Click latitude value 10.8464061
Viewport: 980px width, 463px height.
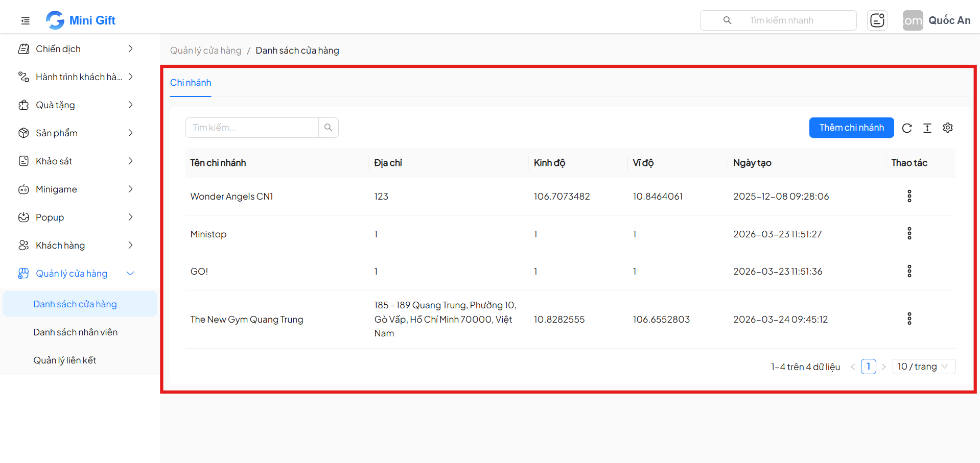pos(658,197)
